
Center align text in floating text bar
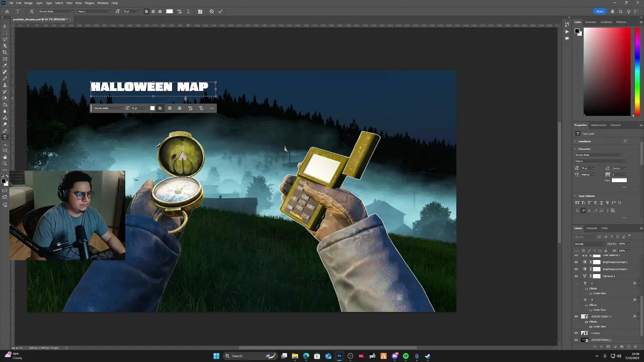[170, 108]
